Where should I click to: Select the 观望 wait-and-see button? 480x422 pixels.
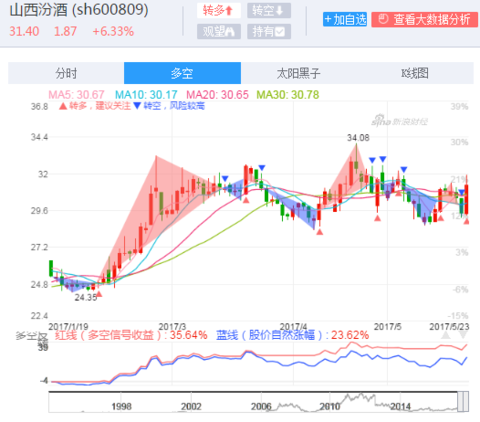tap(219, 32)
